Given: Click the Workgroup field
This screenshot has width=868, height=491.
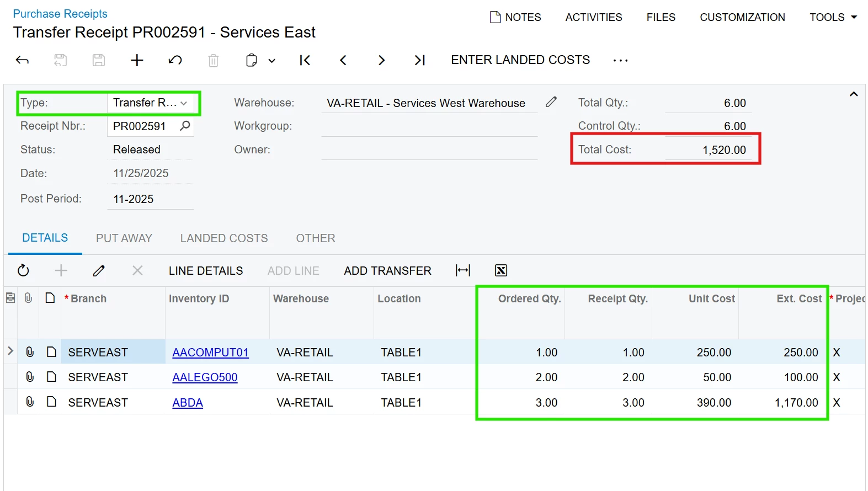Looking at the screenshot, I should tap(429, 126).
